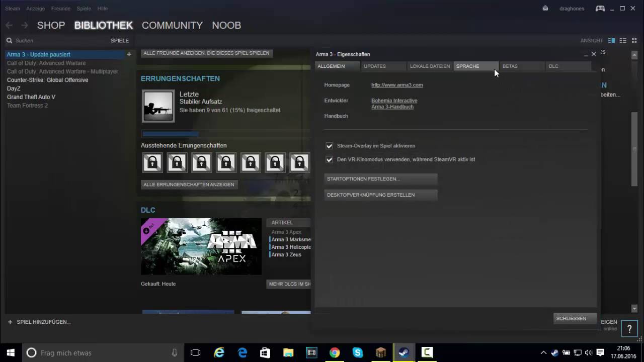Switch to the Updates tab
Screen dimensions: 644x362
click(x=383, y=66)
